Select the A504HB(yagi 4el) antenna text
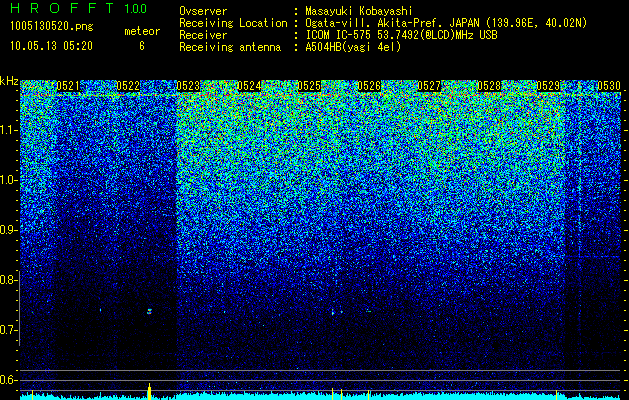 (353, 47)
